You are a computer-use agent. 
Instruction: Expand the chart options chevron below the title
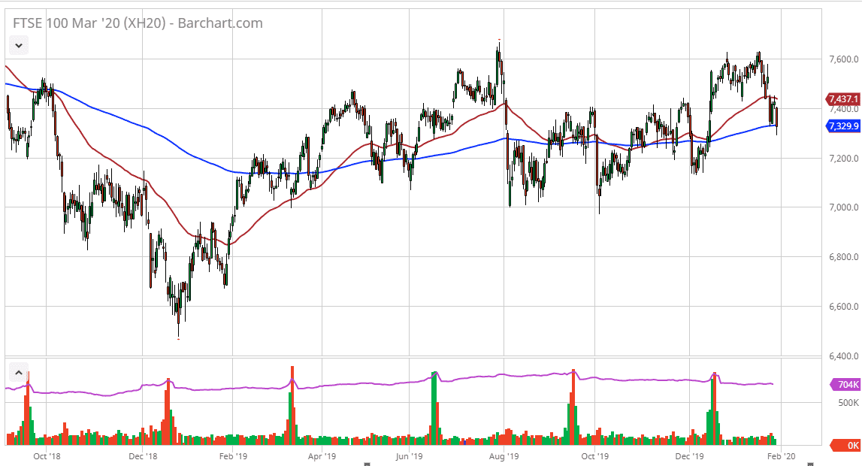[19, 45]
